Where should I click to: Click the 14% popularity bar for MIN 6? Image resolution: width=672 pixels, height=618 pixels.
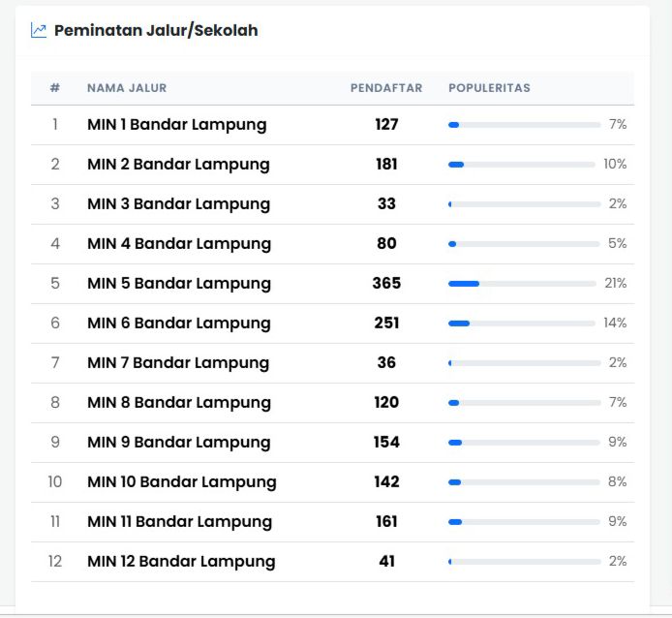(522, 324)
